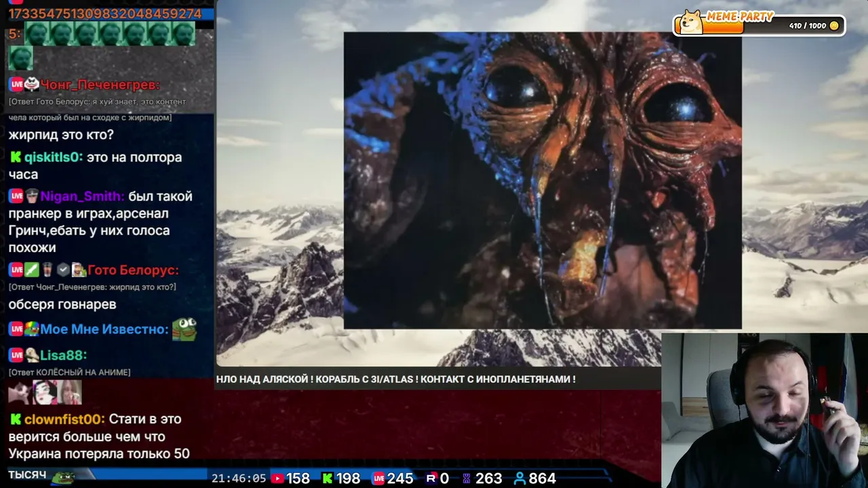Open Lisa88's chat profile
The image size is (868, 488).
pos(63,355)
